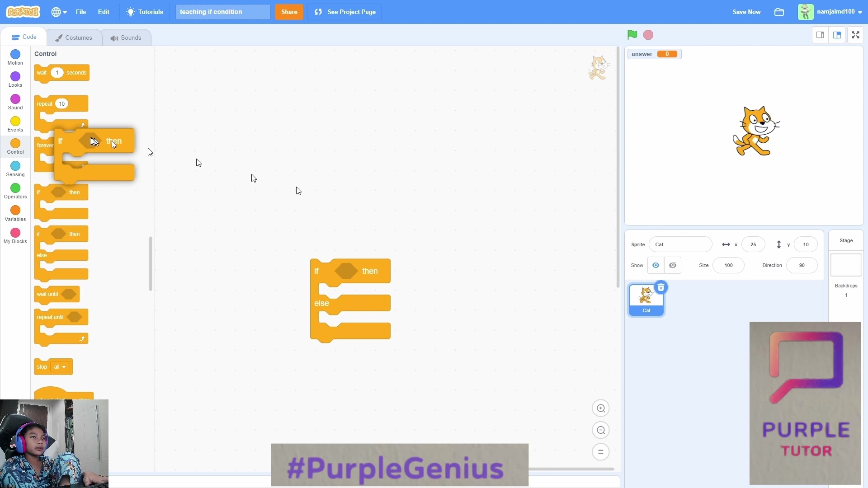Switch to large stage layout
The height and width of the screenshot is (488, 868).
tap(837, 35)
